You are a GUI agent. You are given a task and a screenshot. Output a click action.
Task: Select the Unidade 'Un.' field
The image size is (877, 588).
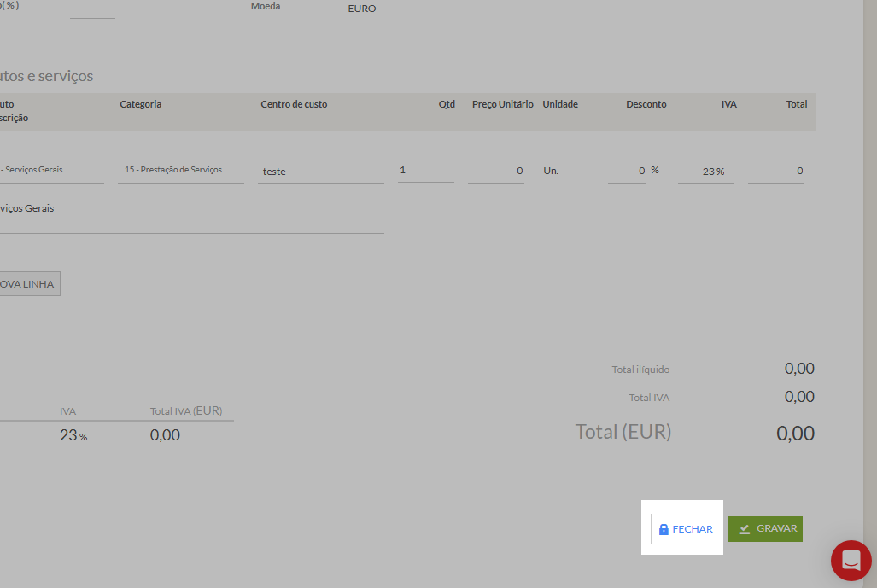coord(565,171)
